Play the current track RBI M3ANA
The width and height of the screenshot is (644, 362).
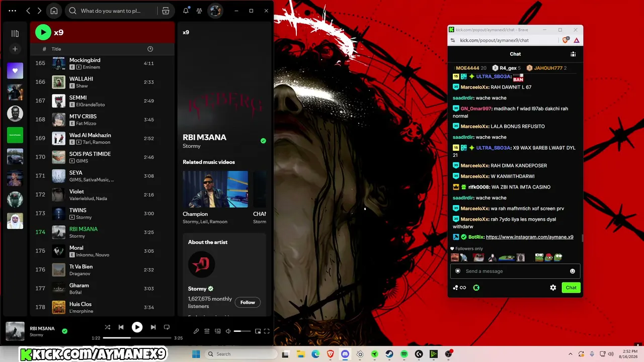click(137, 327)
